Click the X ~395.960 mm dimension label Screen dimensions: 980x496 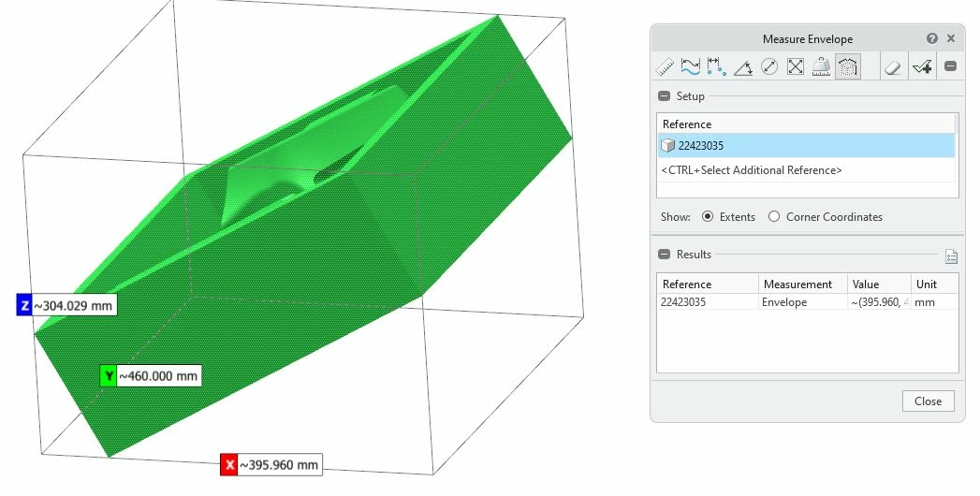pyautogui.click(x=271, y=465)
